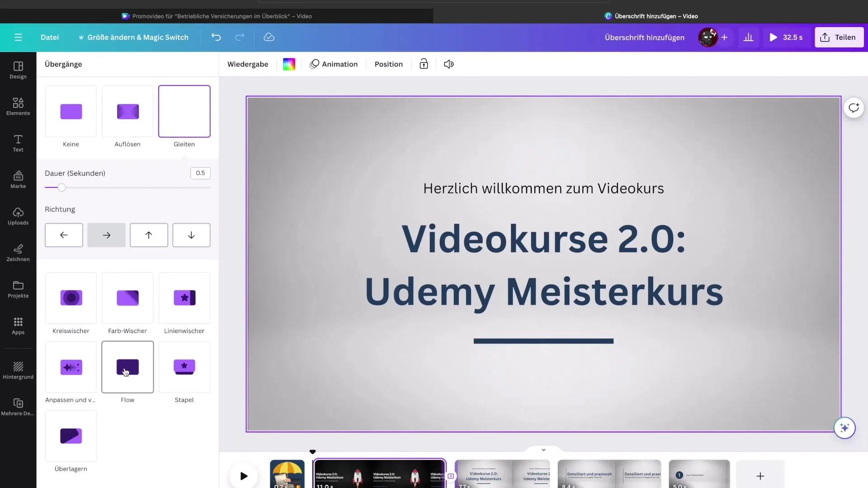Set transition direction to down arrow
Viewport: 868px width, 488px height.
[x=191, y=235]
